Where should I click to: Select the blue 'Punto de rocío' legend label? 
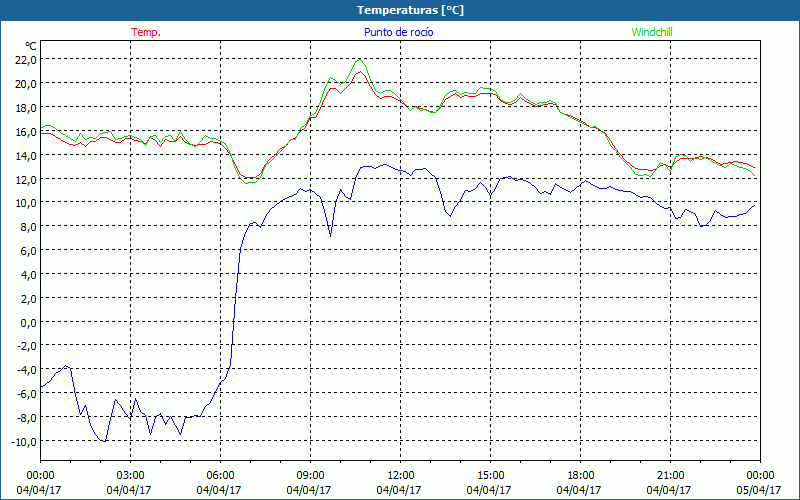pyautogui.click(x=398, y=32)
